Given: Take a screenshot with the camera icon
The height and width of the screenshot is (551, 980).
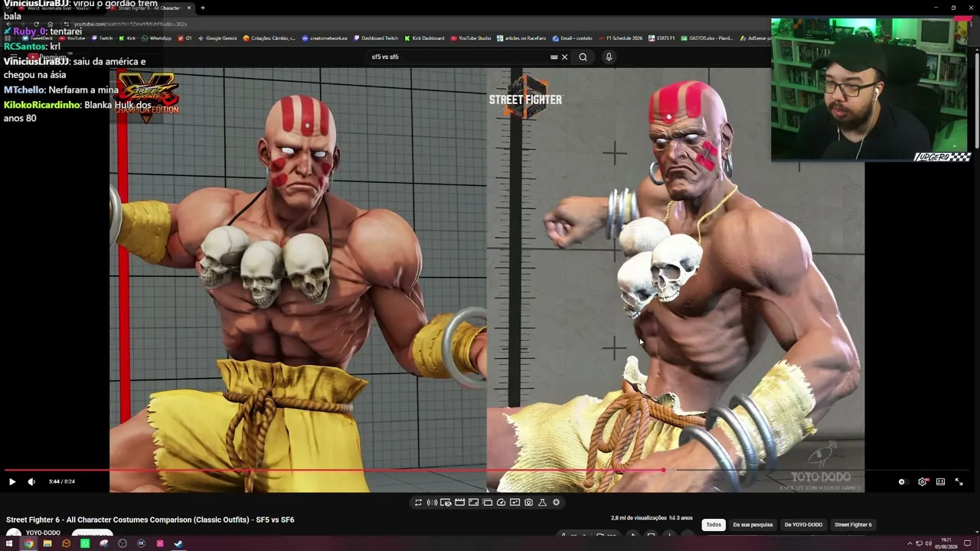Looking at the screenshot, I should (528, 503).
